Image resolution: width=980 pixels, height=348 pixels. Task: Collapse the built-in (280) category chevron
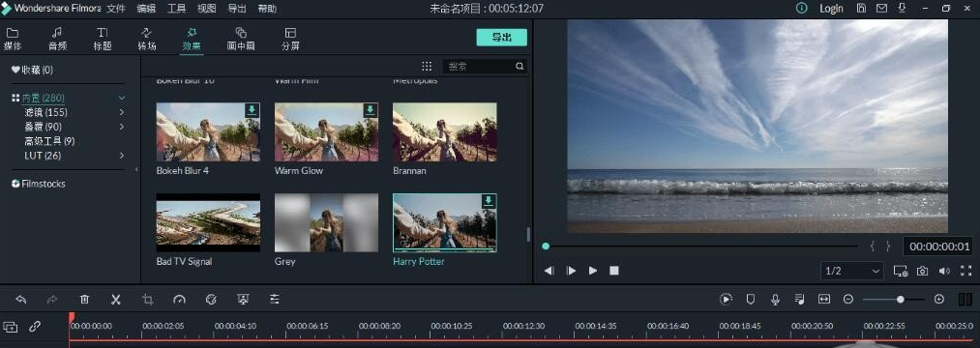[x=122, y=98]
